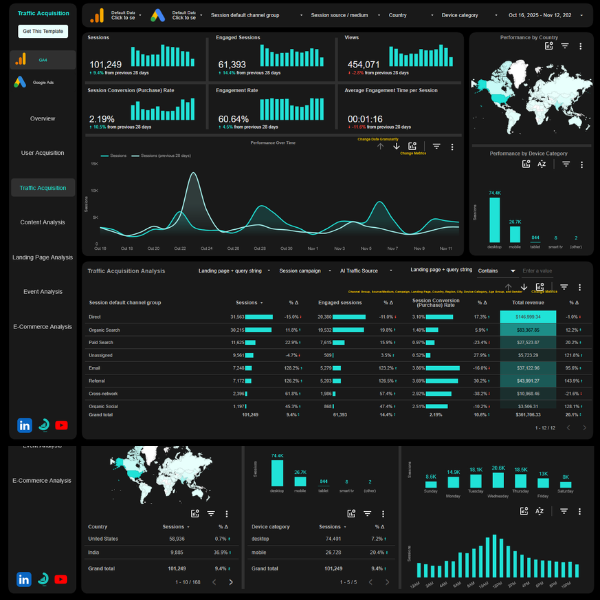The height and width of the screenshot is (600, 600).
Task: Open more options above Device category table
Action: tap(383, 514)
